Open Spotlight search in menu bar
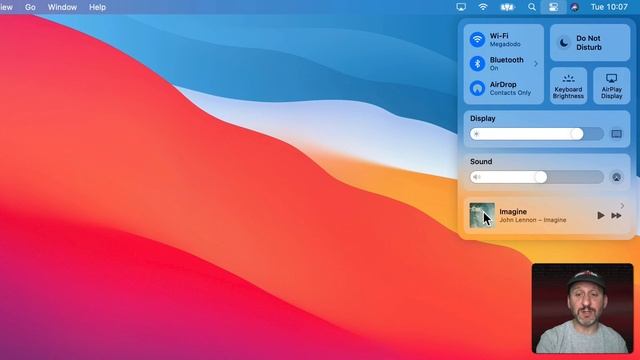The height and width of the screenshot is (360, 640). 531,7
